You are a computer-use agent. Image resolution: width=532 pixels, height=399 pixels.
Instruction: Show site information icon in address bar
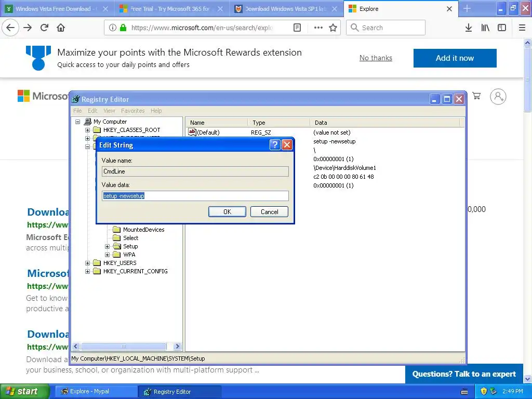click(x=112, y=28)
